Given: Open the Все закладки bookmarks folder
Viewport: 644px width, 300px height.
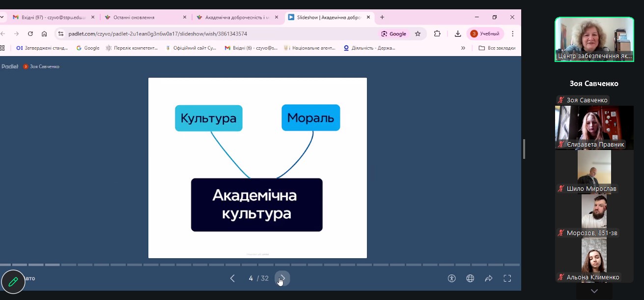Looking at the screenshot, I should click(x=497, y=48).
